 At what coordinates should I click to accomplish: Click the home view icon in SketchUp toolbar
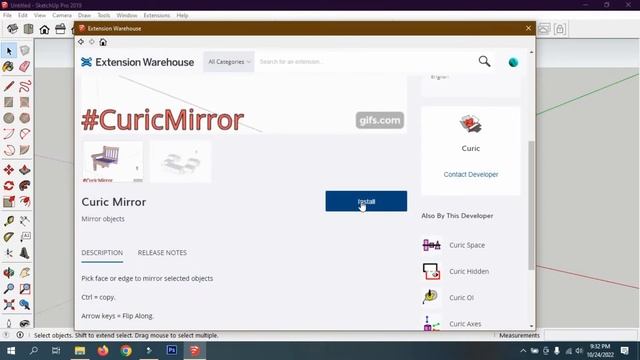coord(44,29)
